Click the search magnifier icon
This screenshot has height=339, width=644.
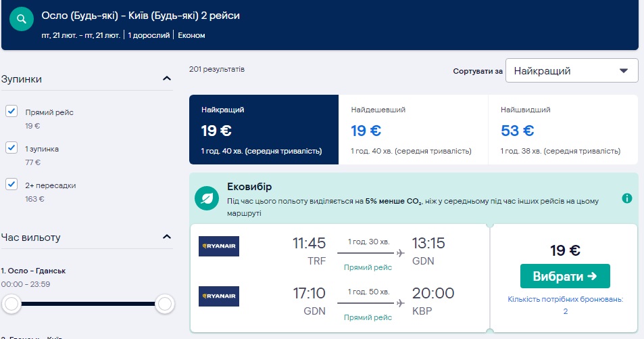22,18
